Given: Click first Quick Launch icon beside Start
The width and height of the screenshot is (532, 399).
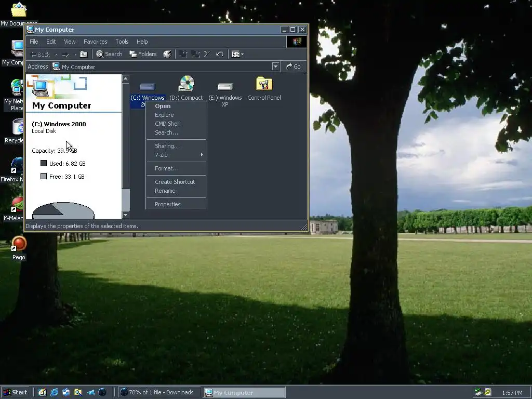Looking at the screenshot, I should [x=42, y=392].
